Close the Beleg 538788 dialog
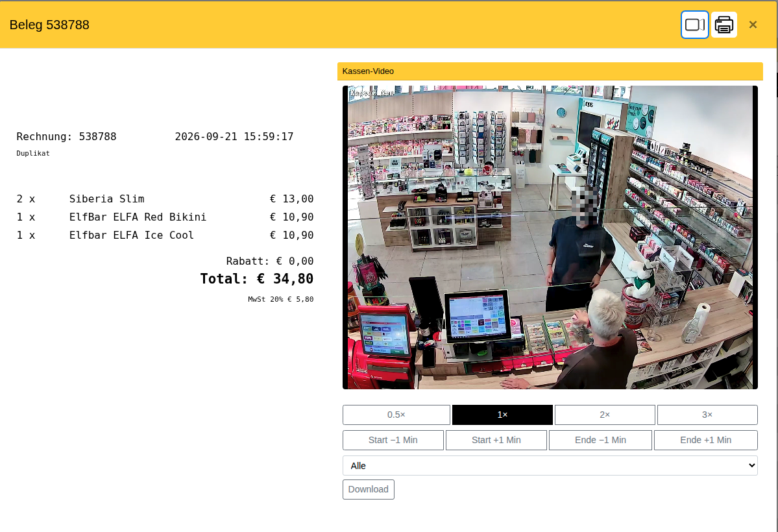This screenshot has height=532, width=778. [753, 25]
